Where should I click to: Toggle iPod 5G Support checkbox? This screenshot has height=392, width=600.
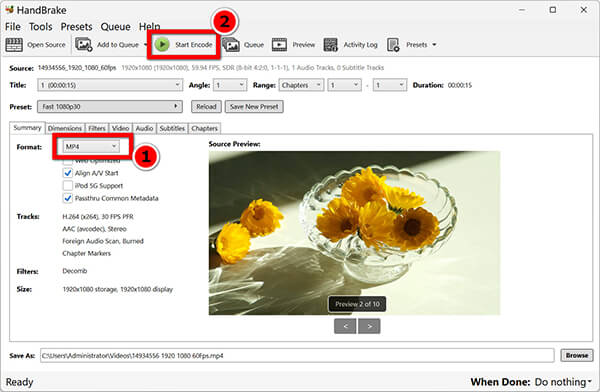coord(68,186)
